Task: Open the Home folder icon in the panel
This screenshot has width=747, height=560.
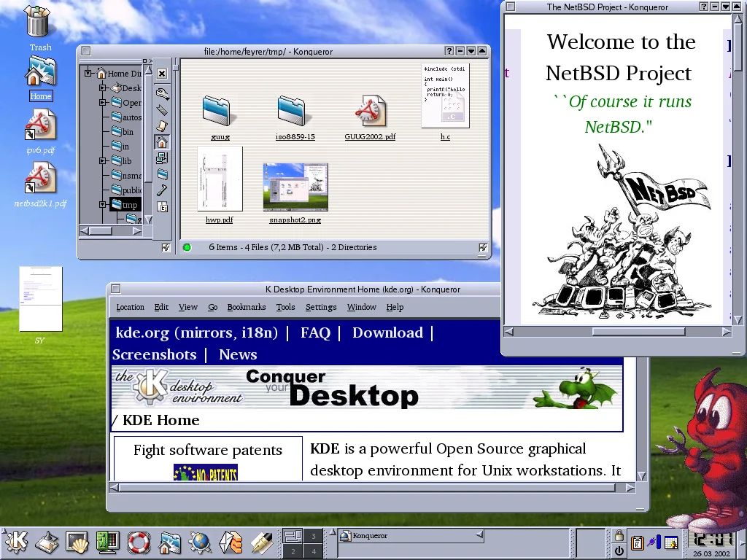Action: [169, 542]
